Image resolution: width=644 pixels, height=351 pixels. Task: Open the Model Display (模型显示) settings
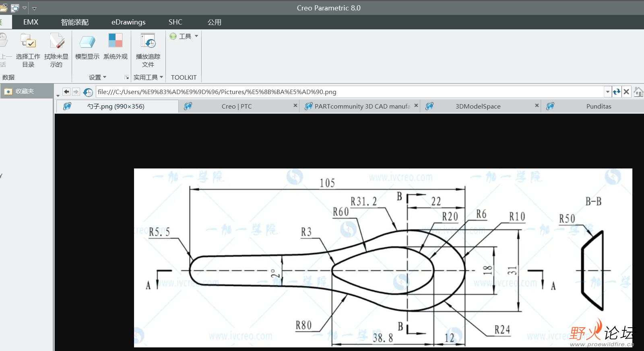coord(87,41)
